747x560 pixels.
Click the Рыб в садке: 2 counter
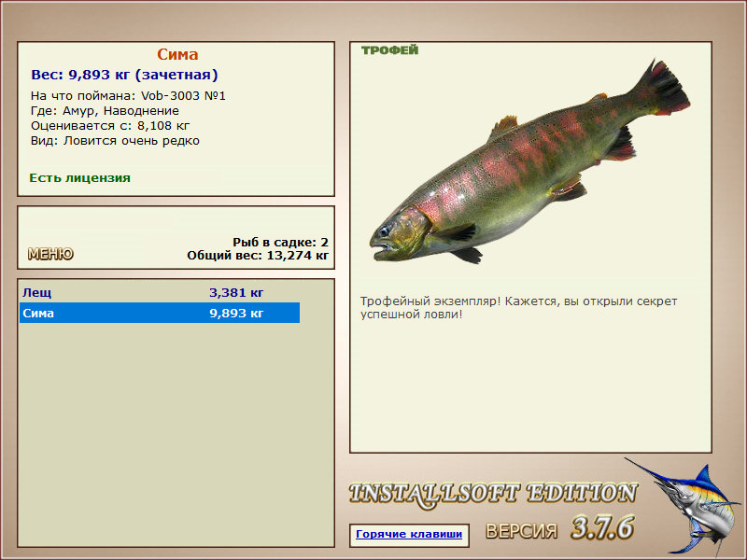281,242
